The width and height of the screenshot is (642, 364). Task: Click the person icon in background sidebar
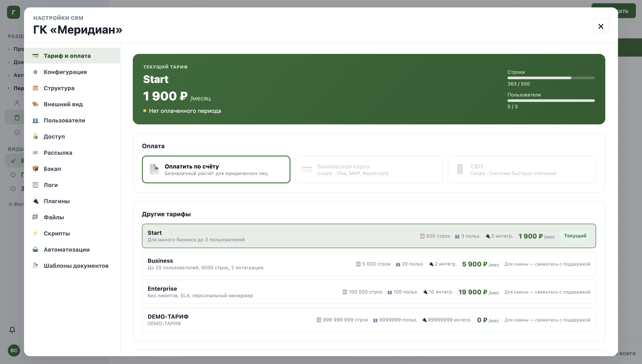pos(17,103)
